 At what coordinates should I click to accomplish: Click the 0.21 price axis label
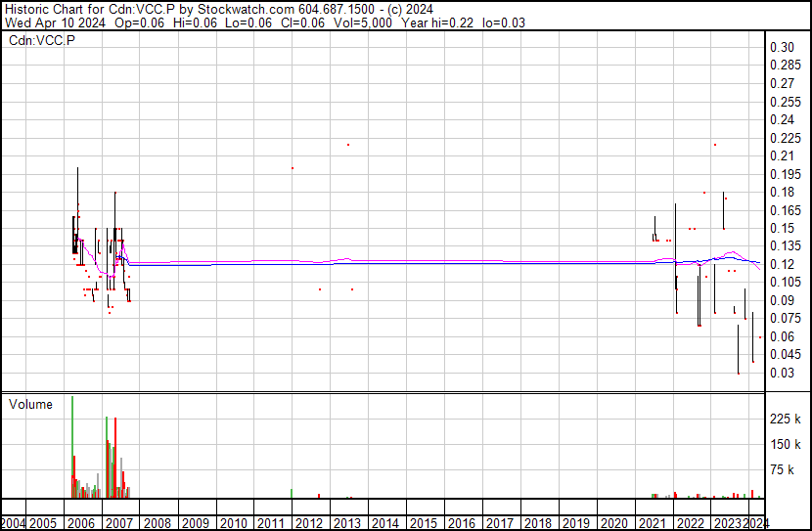click(782, 156)
